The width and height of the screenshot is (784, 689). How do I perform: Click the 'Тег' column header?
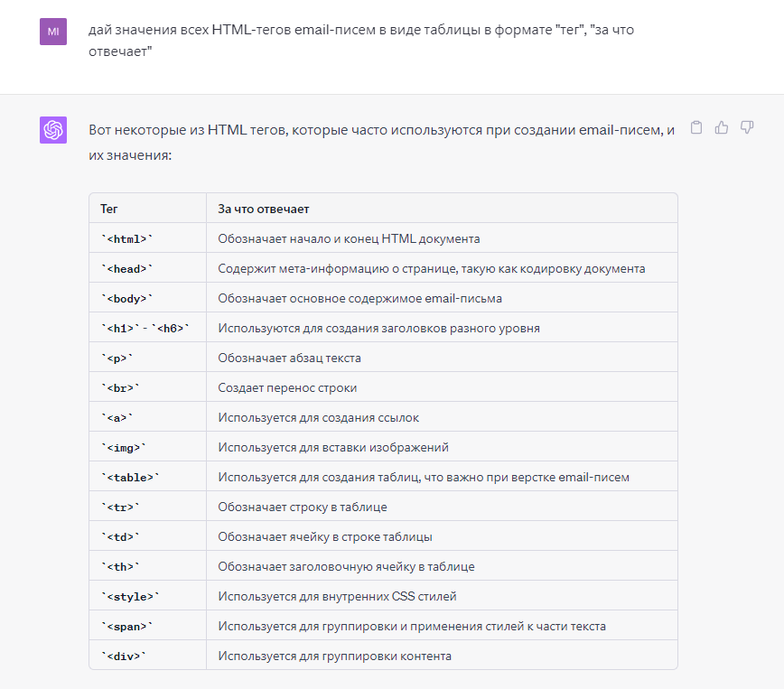coord(147,209)
